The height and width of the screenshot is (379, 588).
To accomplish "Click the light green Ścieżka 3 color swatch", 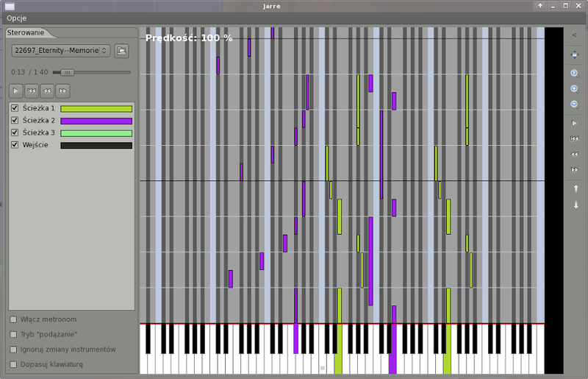I will pos(96,133).
